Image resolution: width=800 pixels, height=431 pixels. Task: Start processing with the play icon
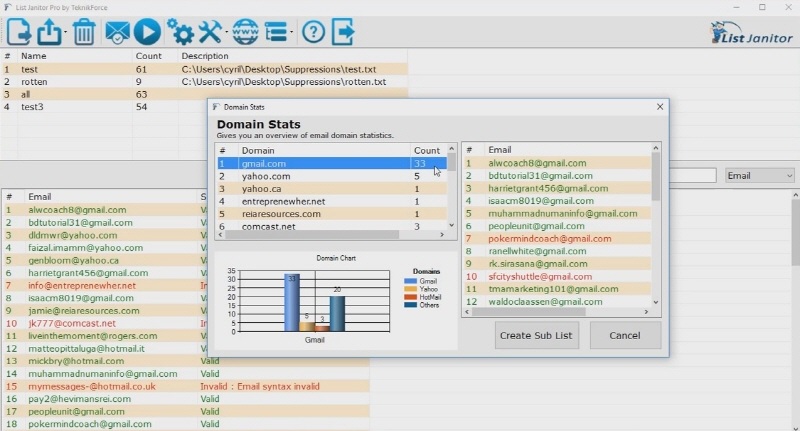coord(147,32)
